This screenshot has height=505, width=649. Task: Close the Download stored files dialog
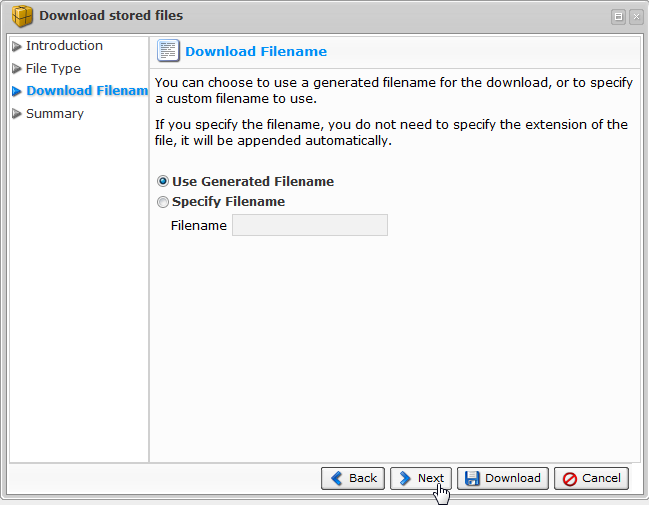pos(634,16)
